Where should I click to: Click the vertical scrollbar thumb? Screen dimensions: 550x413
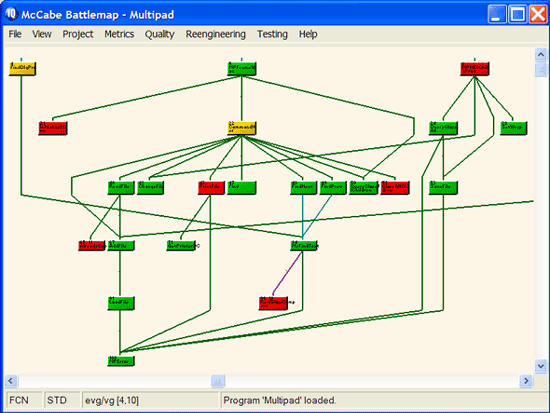pos(541,69)
